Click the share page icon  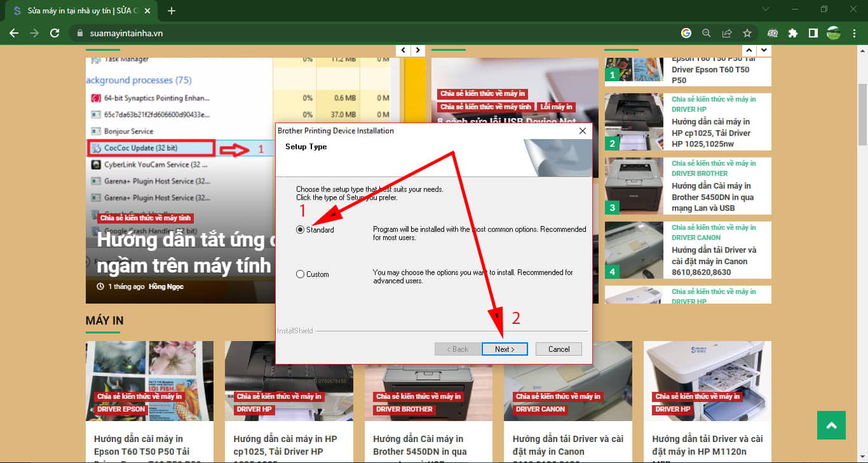point(727,33)
